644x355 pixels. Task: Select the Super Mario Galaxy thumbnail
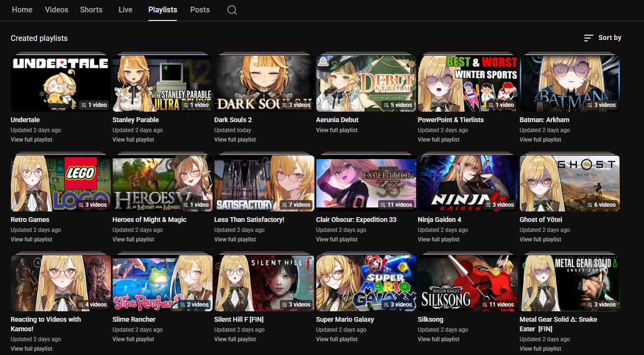tap(366, 283)
